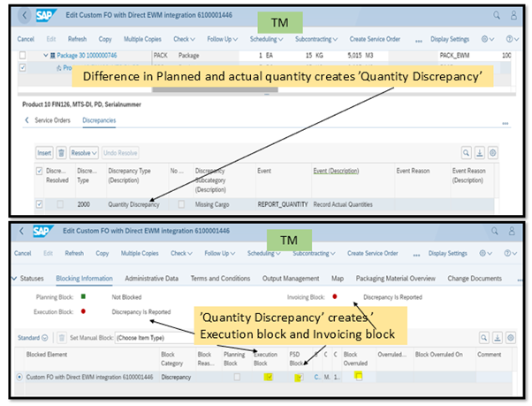
Task: Click the search icon in top header
Action: [498, 16]
